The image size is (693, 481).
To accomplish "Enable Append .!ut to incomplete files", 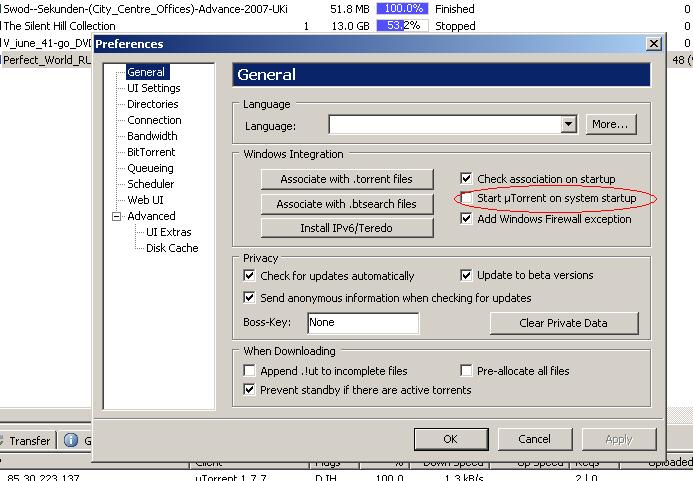I will (249, 370).
